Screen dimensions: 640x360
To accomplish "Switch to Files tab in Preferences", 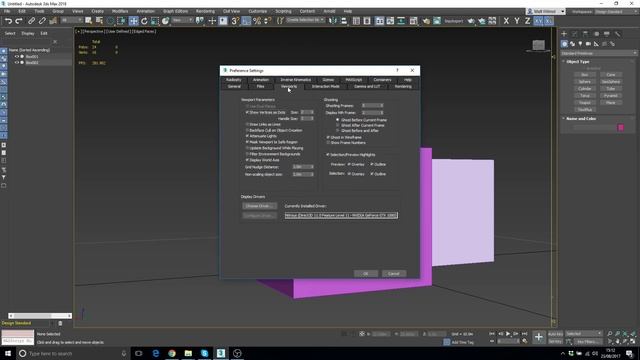I will click(x=260, y=87).
